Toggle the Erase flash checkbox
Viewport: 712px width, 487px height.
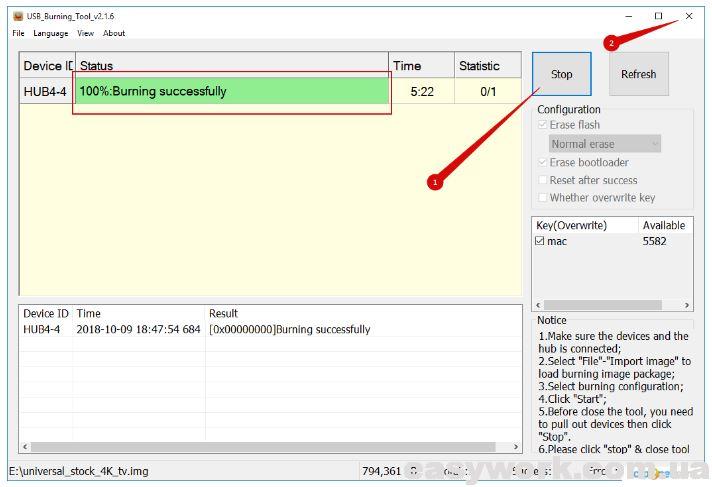click(543, 125)
